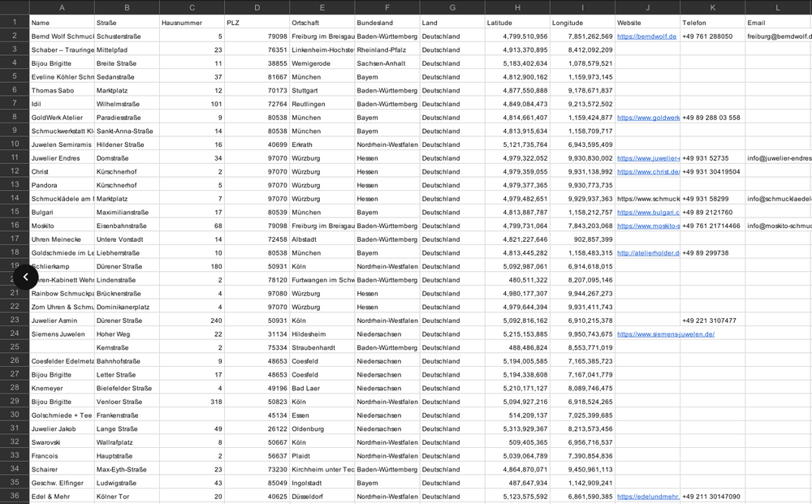Click the 'Longitude' header cell
The image size is (812, 504).
(x=582, y=23)
